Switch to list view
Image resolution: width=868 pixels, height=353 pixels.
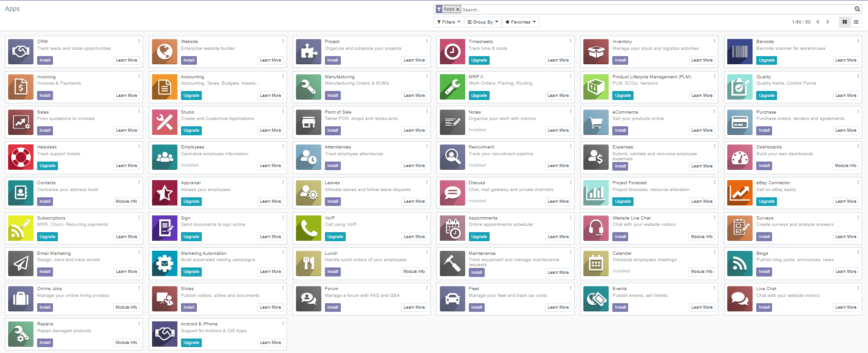(x=856, y=22)
